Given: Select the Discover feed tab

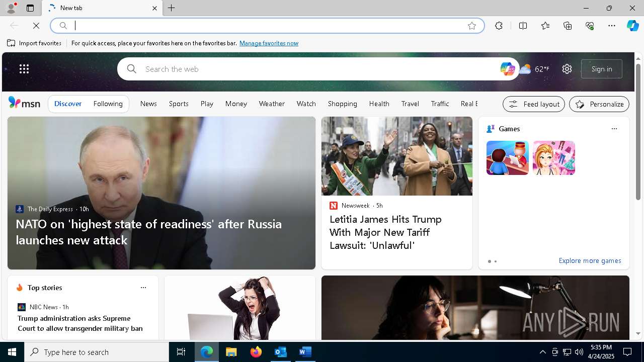Looking at the screenshot, I should click(x=68, y=104).
